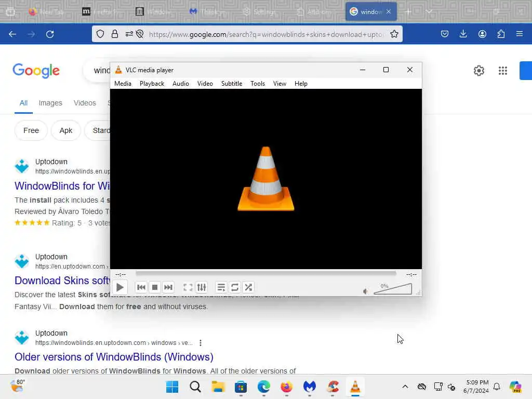Open Windows Start menu

pyautogui.click(x=172, y=387)
